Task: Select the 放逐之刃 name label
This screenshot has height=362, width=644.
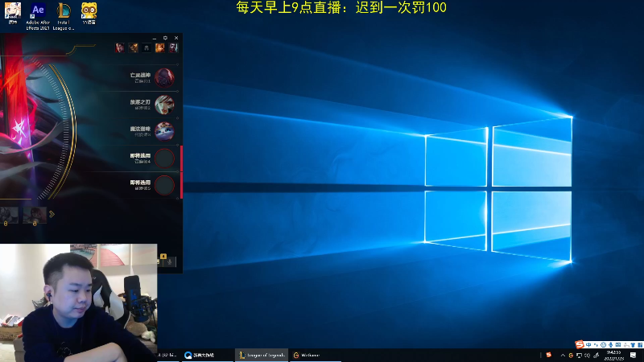Action: (140, 102)
